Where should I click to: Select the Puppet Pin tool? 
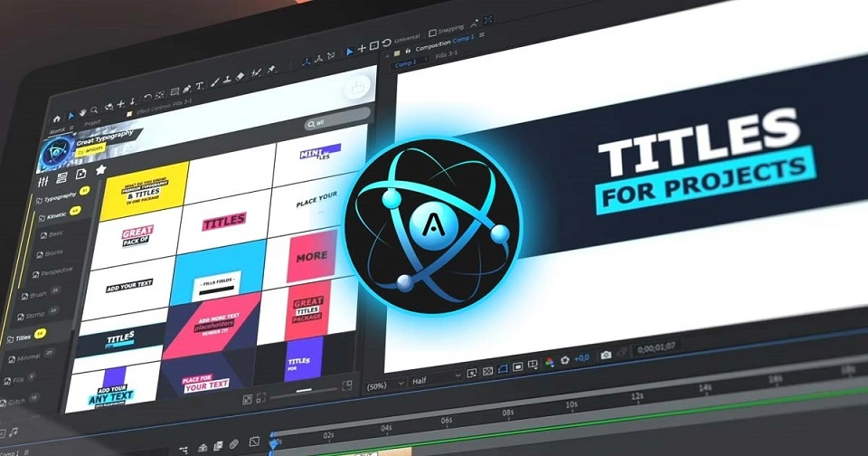[271, 70]
